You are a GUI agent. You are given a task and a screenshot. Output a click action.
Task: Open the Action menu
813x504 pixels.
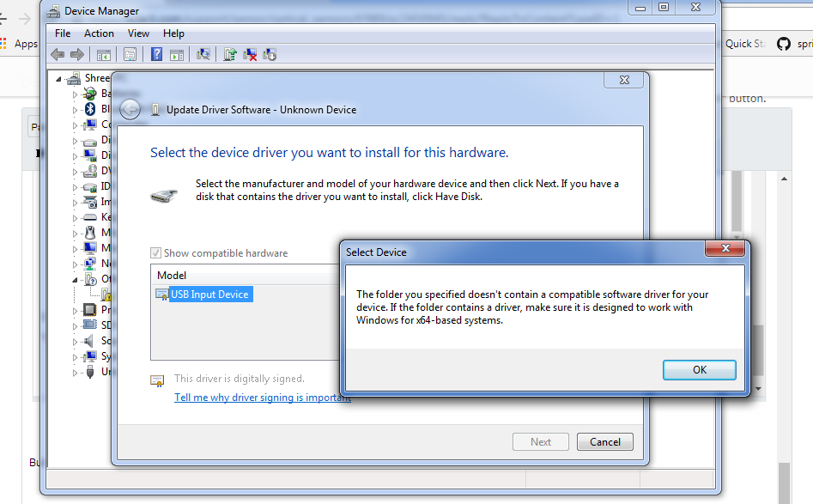coord(99,33)
